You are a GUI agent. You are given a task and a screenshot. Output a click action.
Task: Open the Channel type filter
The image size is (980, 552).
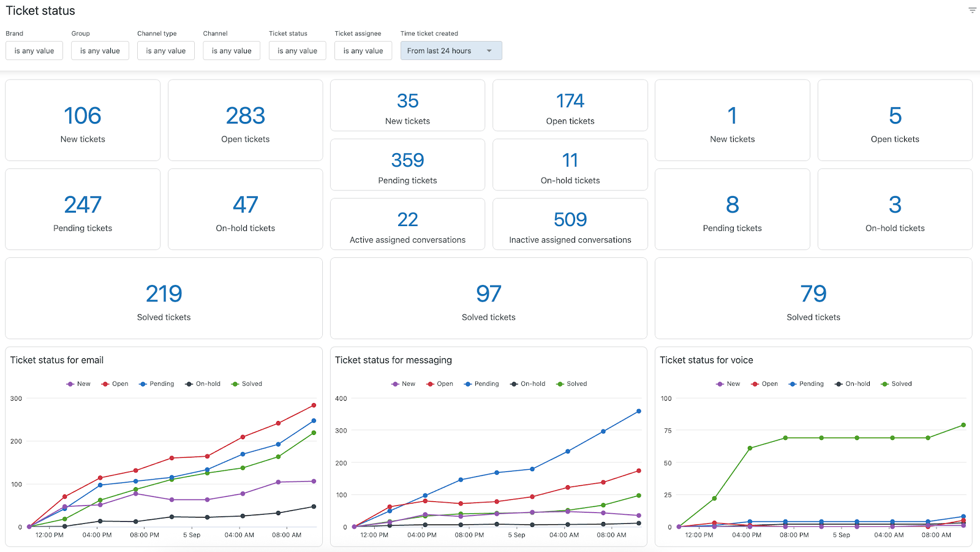[166, 51]
